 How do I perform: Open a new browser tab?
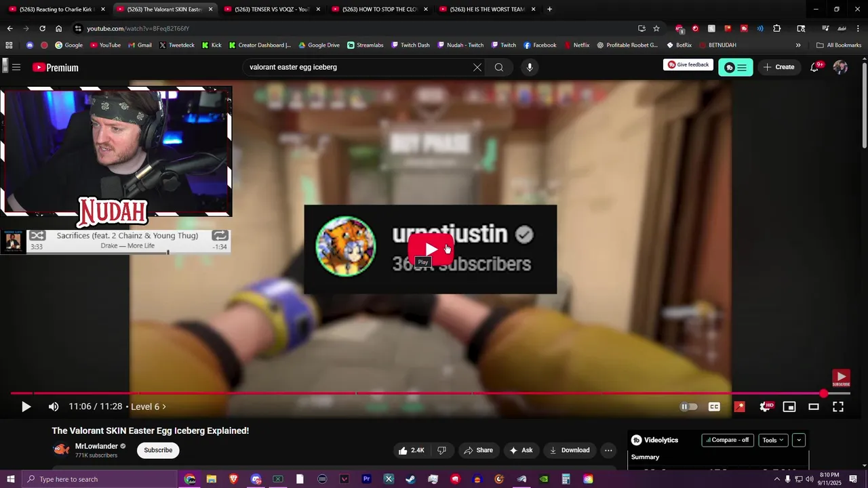tap(549, 9)
